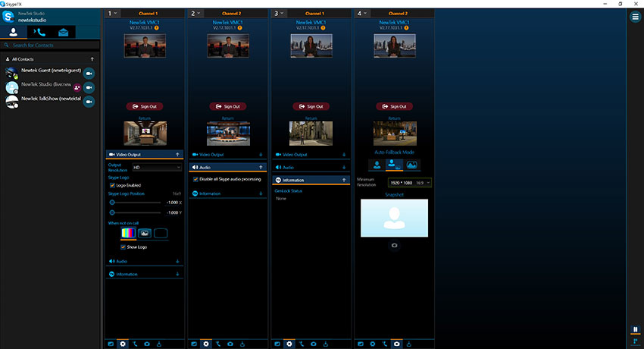Video call NewTek TalkShow contact
644x349 pixels.
[x=89, y=102]
